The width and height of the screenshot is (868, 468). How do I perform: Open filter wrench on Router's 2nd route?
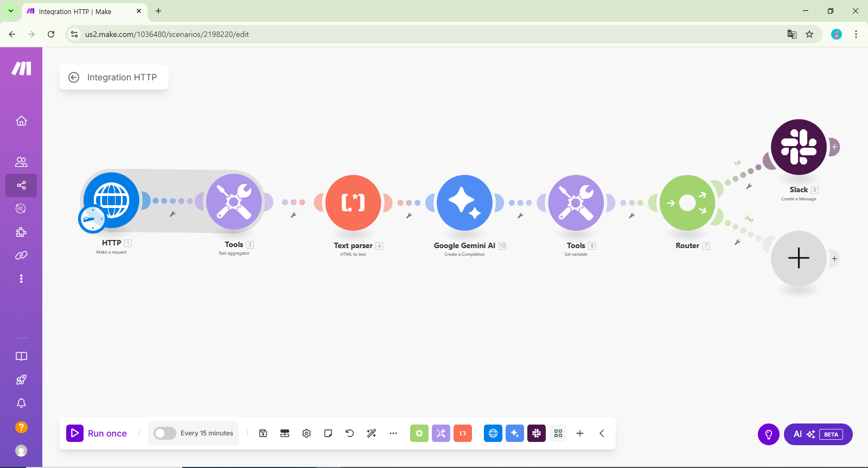tap(737, 242)
